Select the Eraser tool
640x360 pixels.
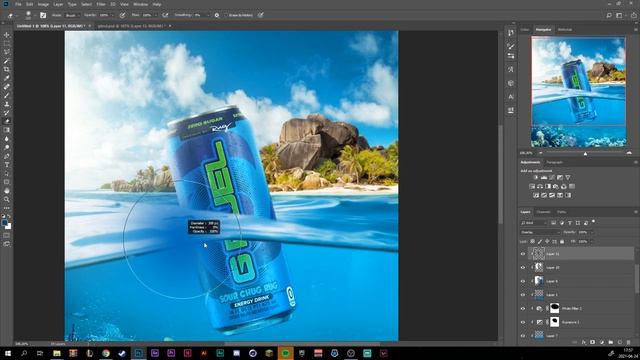[7, 121]
